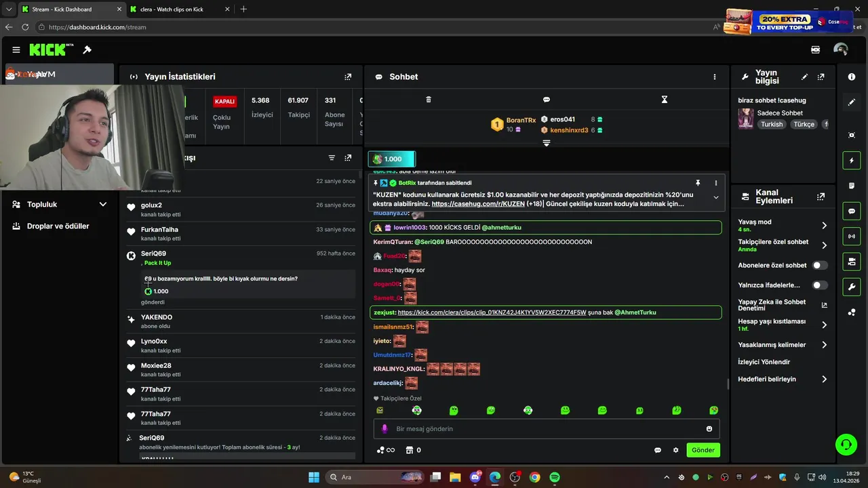868x488 pixels.
Task: Switch to clera - Watch clips on Kick tab
Action: (180, 9)
